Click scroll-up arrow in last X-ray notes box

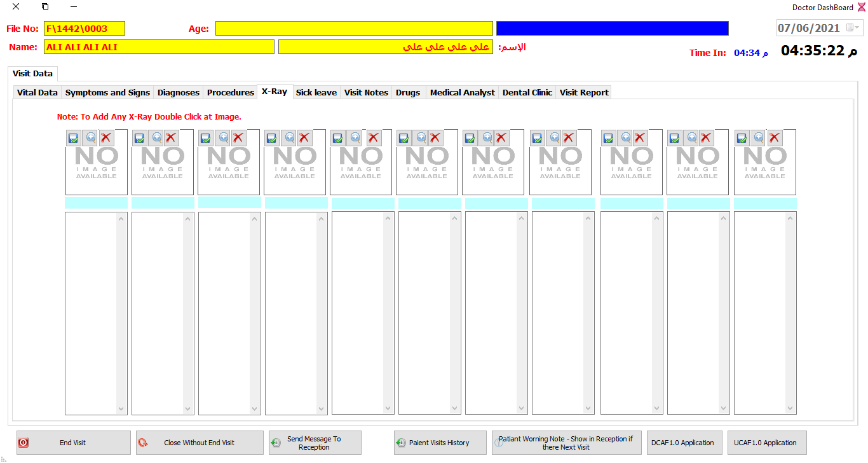790,219
